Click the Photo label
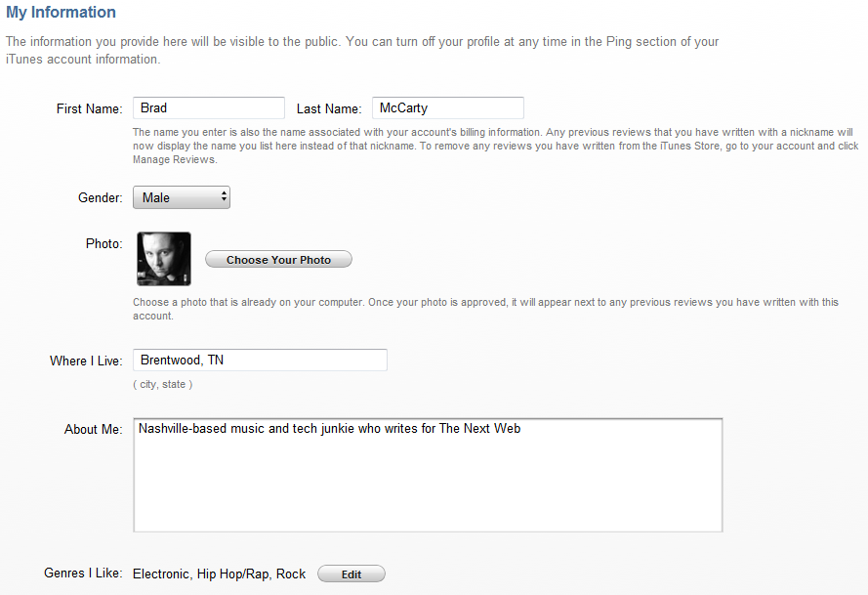This screenshot has width=868, height=595. (x=104, y=243)
